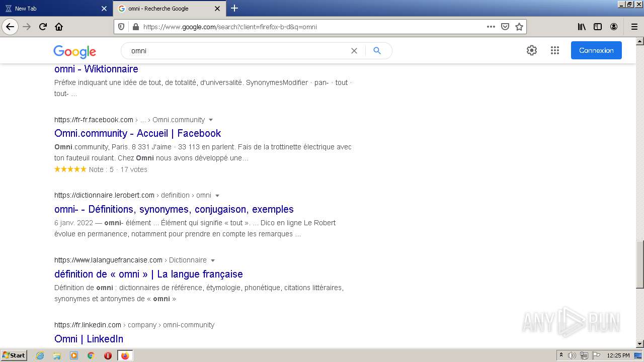Click the vertical scrollbar thumb
The width and height of the screenshot is (644, 362).
coord(639,264)
